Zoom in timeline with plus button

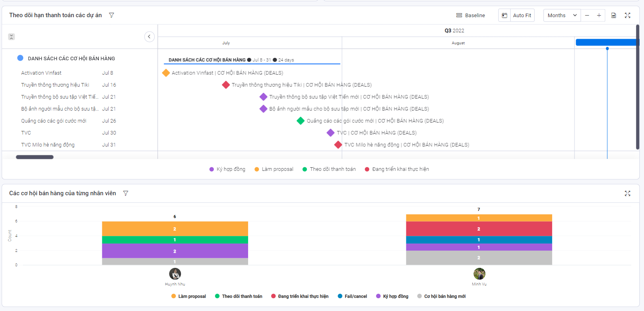click(599, 16)
